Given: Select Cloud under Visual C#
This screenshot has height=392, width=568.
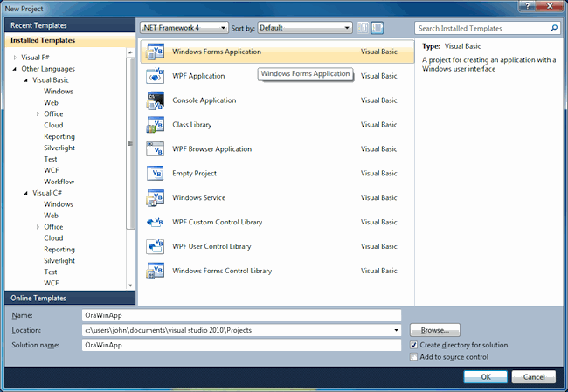Looking at the screenshot, I should 53,237.
